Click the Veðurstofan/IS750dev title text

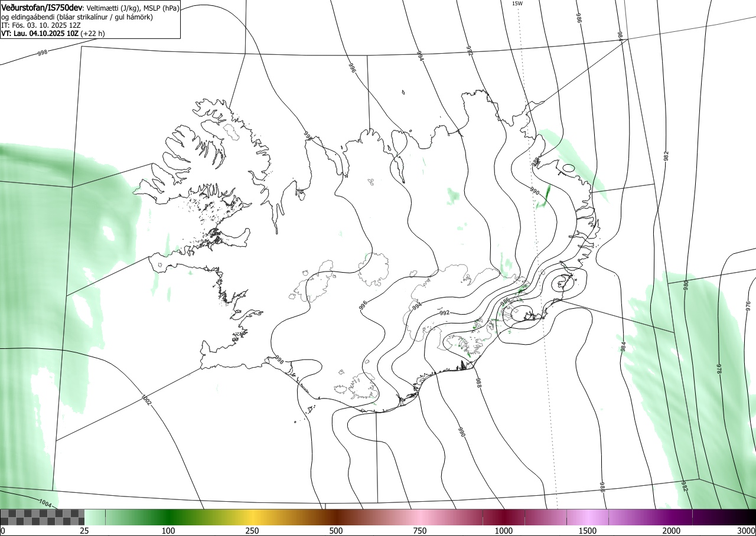(x=43, y=7)
